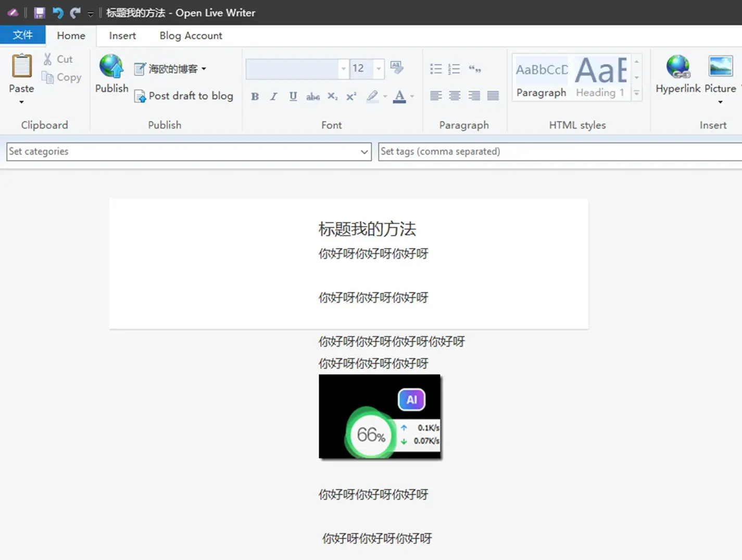Expand the 海欧的博客 account dropdown
Image resolution: width=742 pixels, height=560 pixels.
(x=204, y=68)
